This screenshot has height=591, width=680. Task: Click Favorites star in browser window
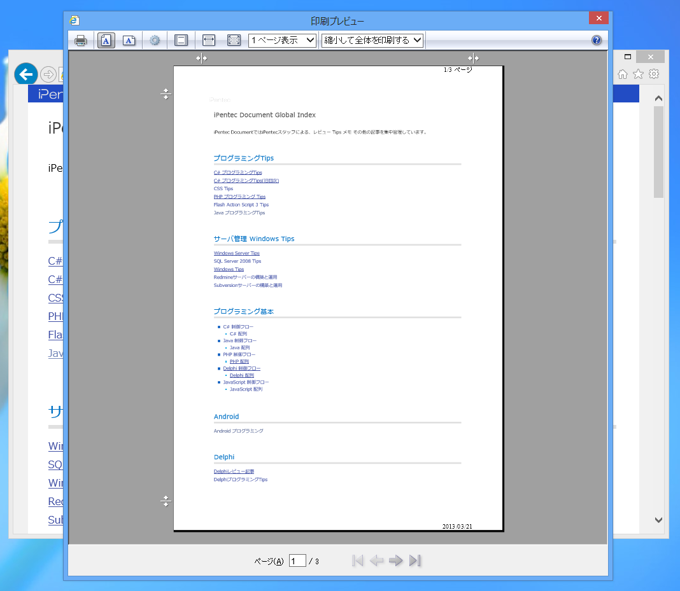(x=638, y=74)
